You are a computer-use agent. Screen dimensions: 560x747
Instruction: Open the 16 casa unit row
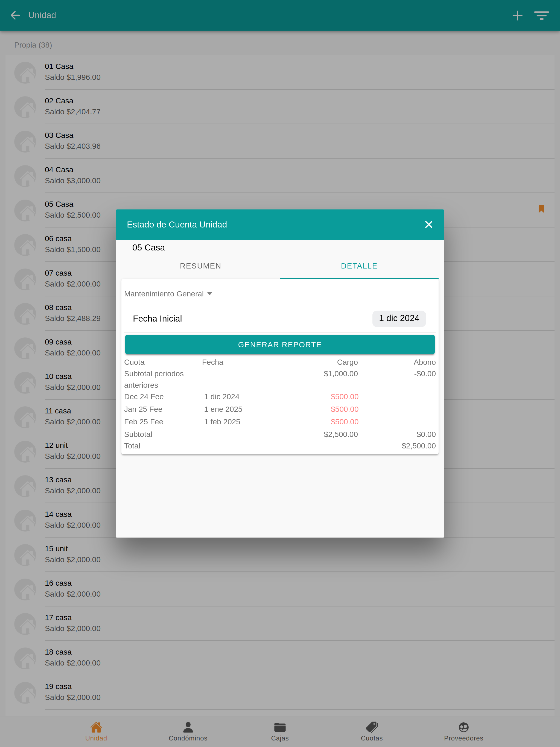click(x=280, y=589)
